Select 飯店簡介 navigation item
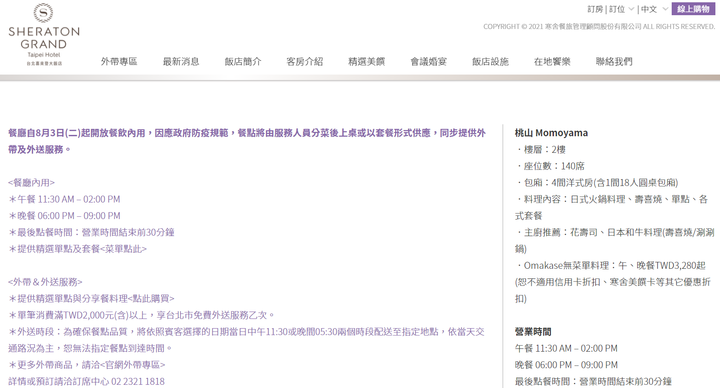 243,62
